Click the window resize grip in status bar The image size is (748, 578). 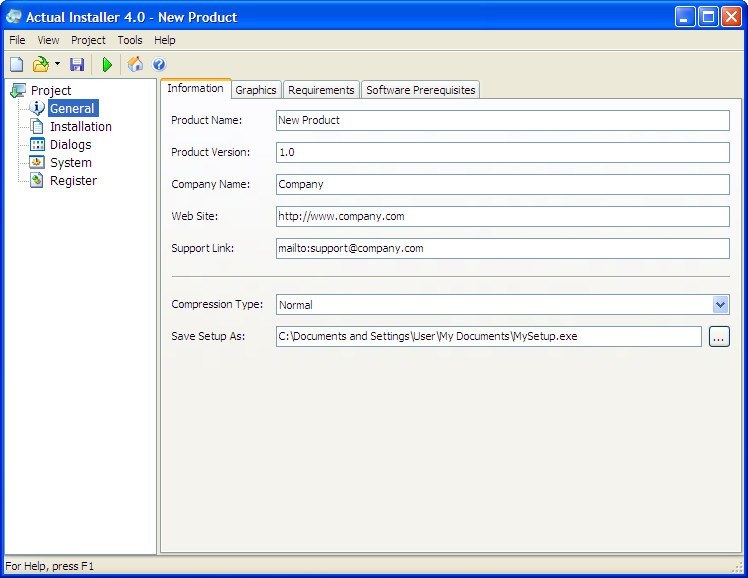coord(738,567)
